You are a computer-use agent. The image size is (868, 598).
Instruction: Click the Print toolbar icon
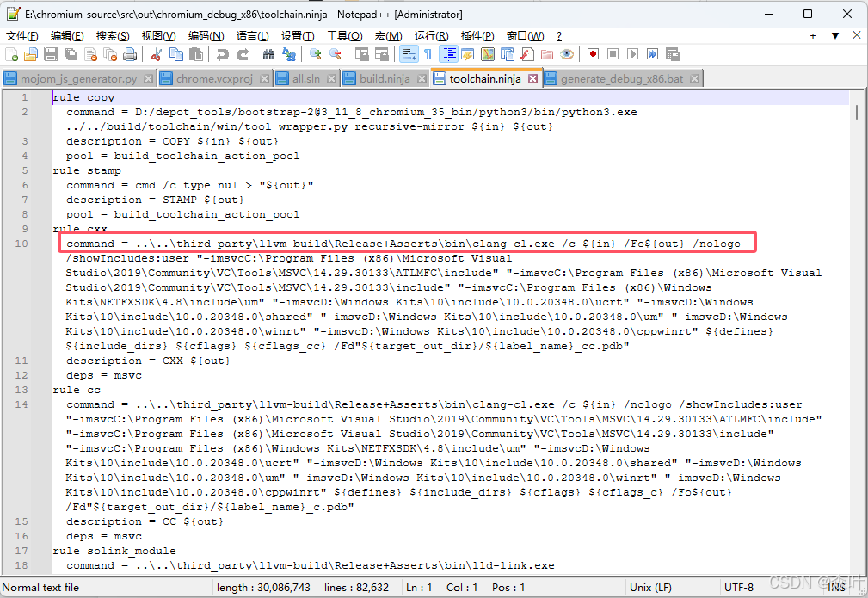[130, 54]
